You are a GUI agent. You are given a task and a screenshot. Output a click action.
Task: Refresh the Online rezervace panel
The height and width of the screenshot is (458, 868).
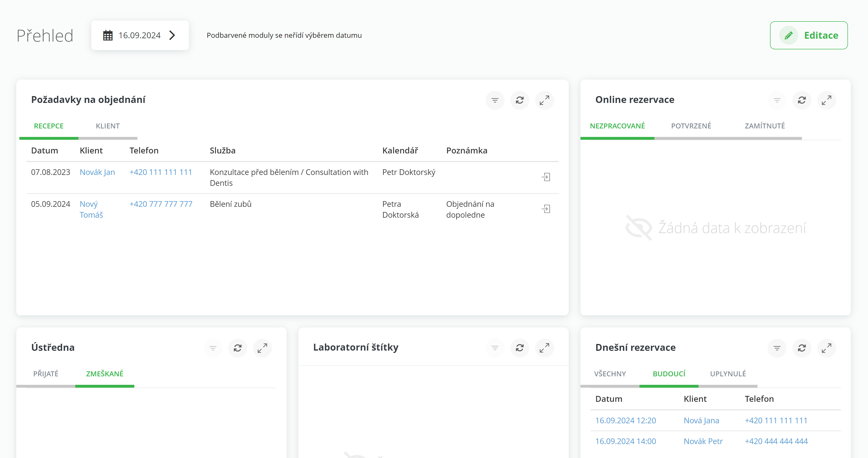point(802,100)
